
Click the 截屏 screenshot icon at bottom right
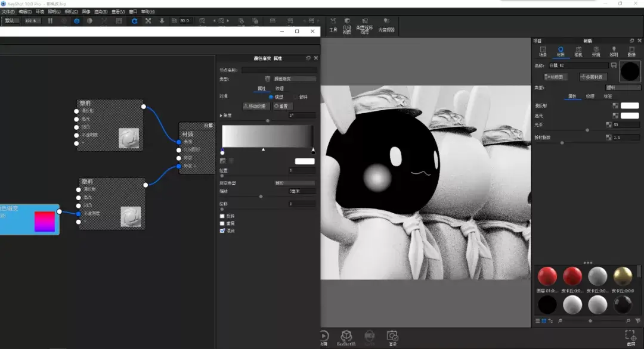(631, 338)
